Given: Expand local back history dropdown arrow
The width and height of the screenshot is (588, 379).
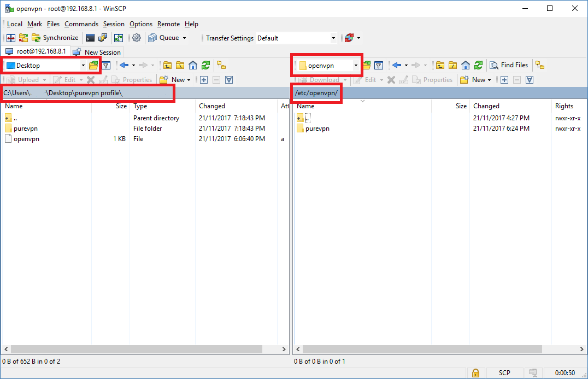Looking at the screenshot, I should (133, 66).
